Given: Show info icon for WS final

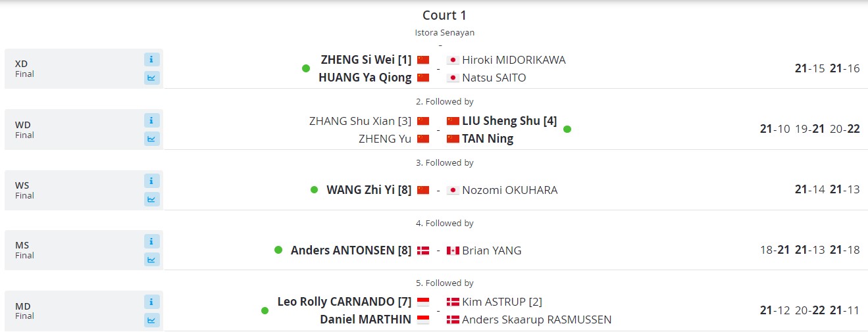Looking at the screenshot, I should tap(152, 181).
